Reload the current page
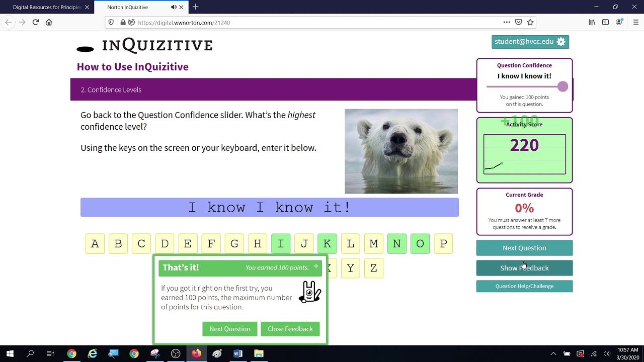 coord(35,22)
